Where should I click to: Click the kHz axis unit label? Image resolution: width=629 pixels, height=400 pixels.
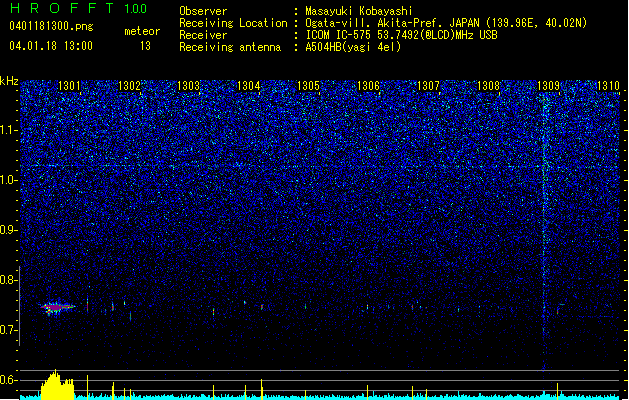click(9, 81)
